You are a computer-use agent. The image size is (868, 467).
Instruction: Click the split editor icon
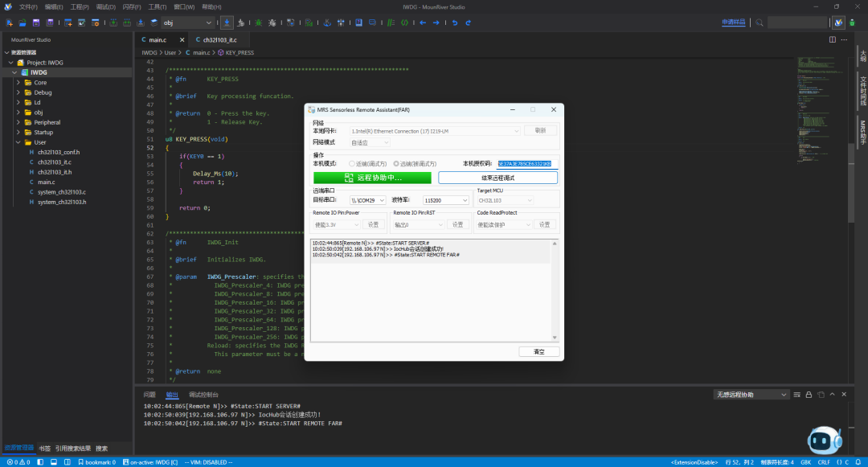pos(833,40)
